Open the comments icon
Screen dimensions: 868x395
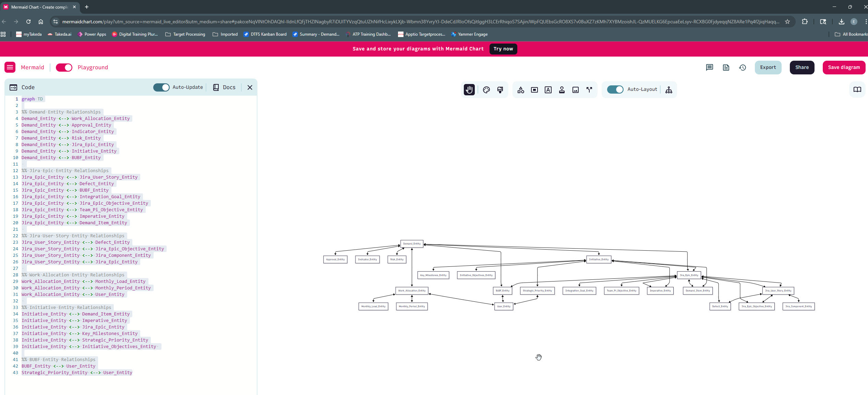tap(710, 68)
